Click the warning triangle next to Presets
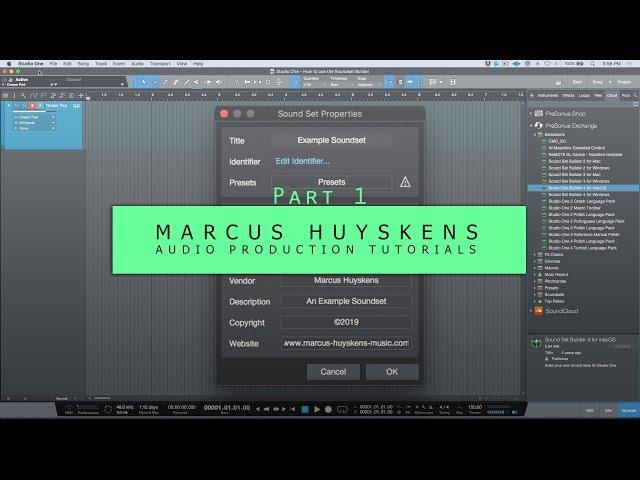Viewport: 640px width, 480px height. point(405,182)
